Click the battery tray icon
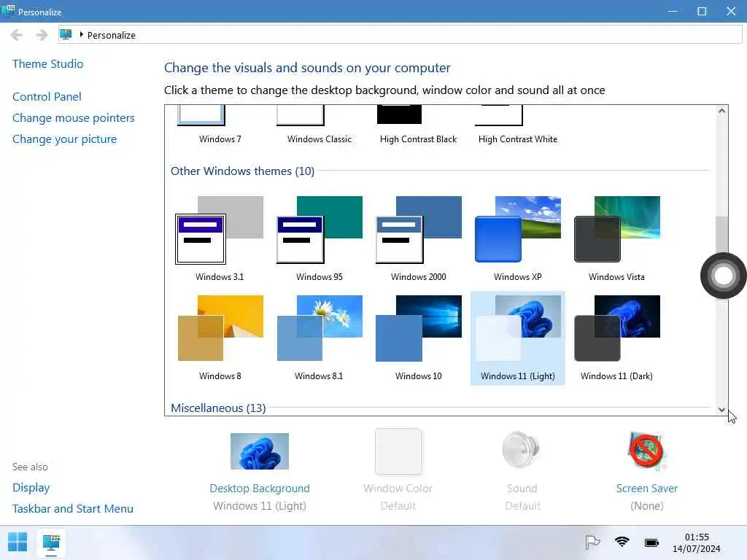This screenshot has height=560, width=747. pos(651,542)
